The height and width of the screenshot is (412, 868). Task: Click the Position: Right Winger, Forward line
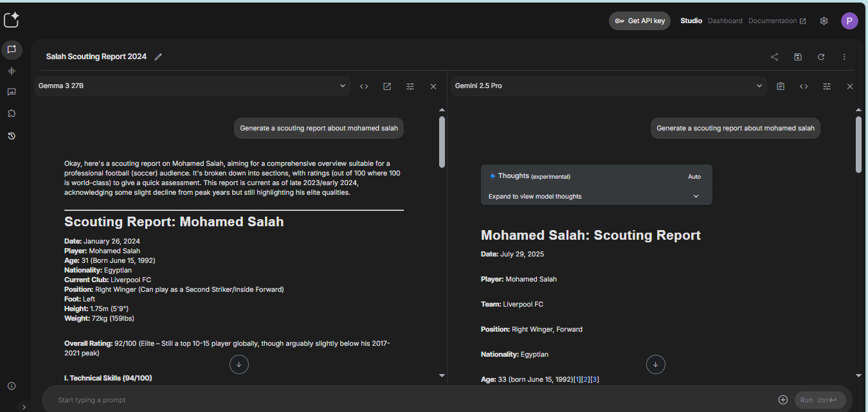pos(532,329)
